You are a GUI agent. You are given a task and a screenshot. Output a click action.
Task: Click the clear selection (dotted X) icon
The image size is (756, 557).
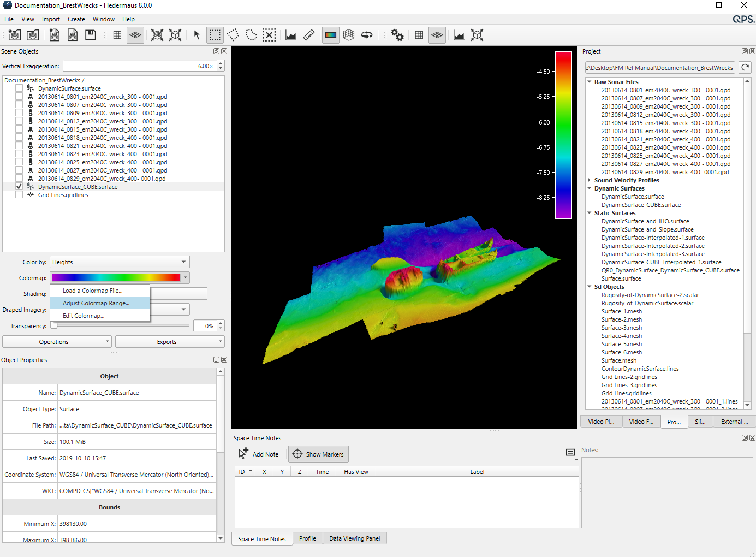coord(269,35)
